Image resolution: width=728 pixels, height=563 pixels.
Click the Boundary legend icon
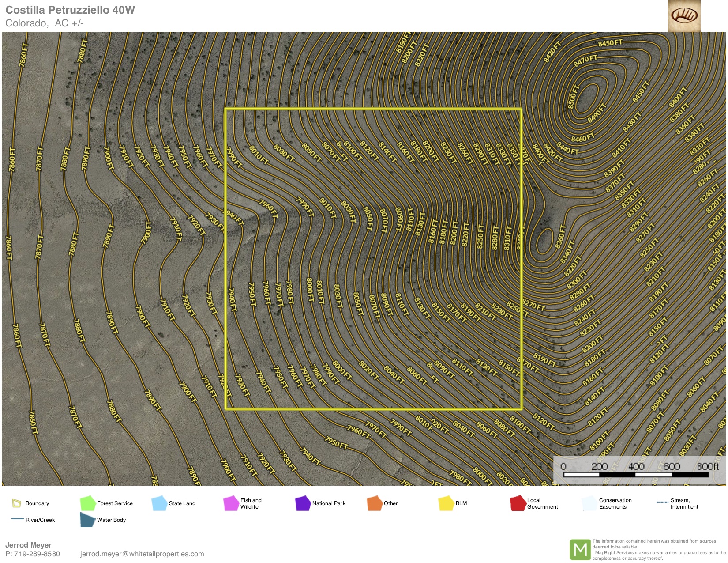pyautogui.click(x=16, y=503)
